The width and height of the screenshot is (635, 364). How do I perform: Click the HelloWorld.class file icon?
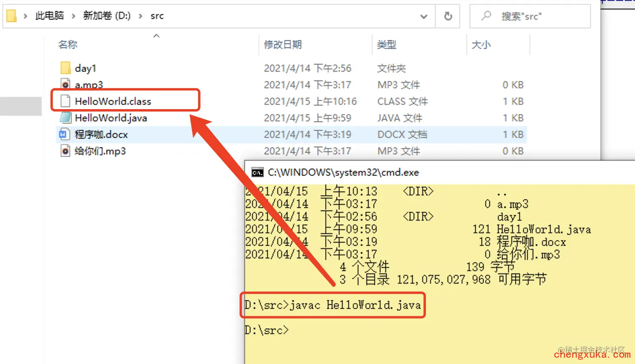click(65, 101)
